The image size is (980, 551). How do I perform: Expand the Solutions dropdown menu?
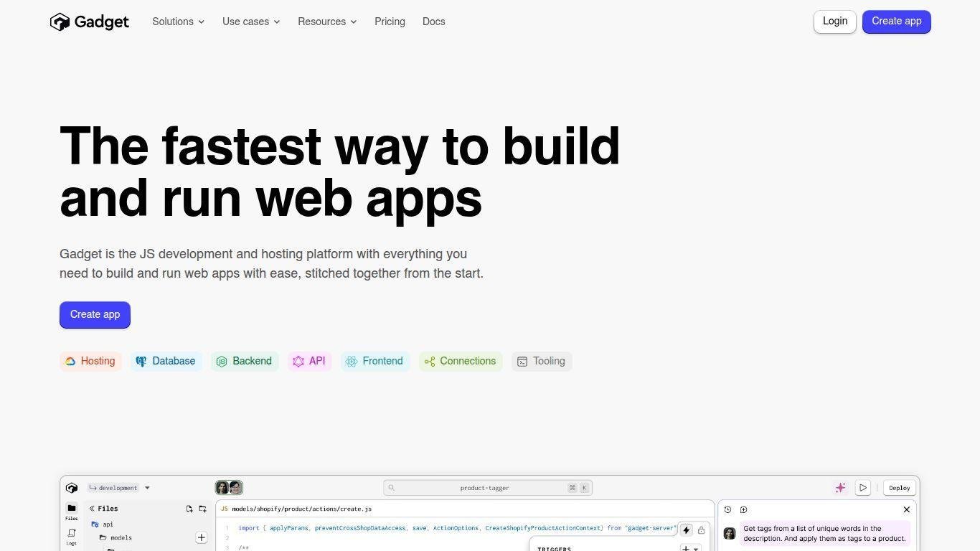[x=178, y=22]
